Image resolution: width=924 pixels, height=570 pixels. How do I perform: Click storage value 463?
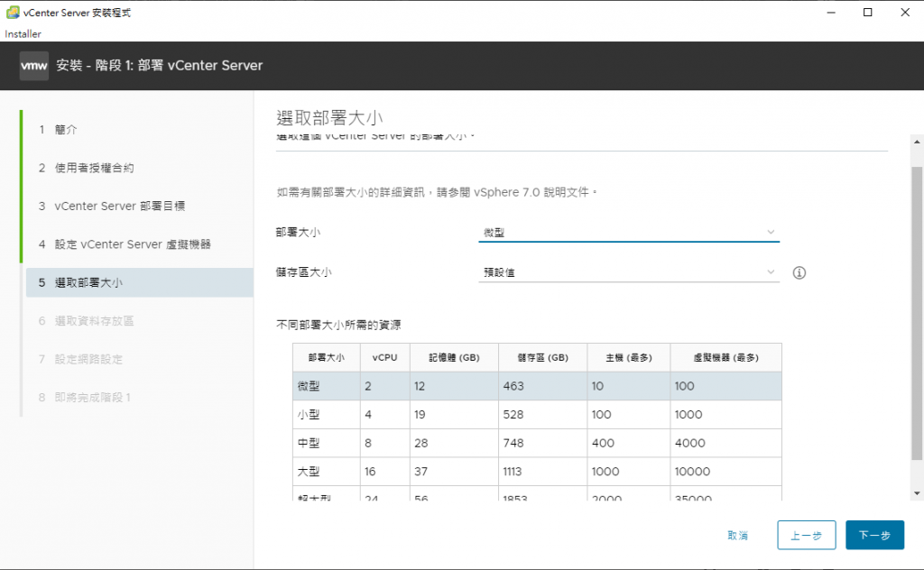point(513,386)
